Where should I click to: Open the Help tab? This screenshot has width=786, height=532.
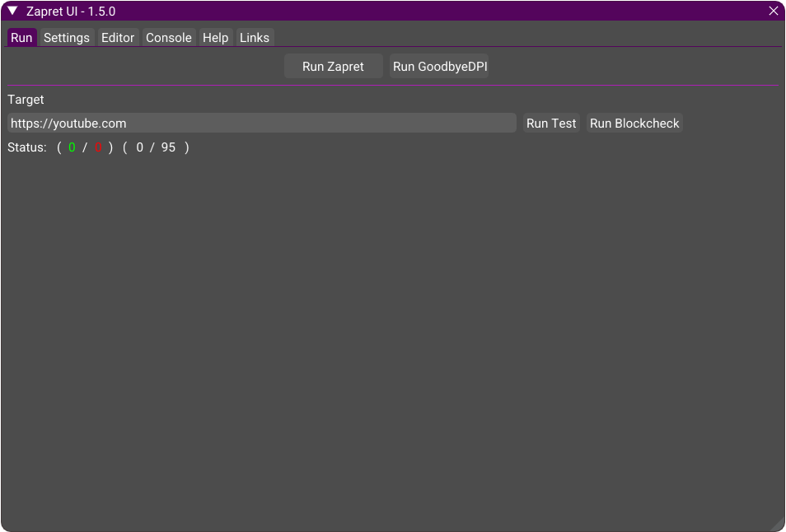pyautogui.click(x=215, y=38)
